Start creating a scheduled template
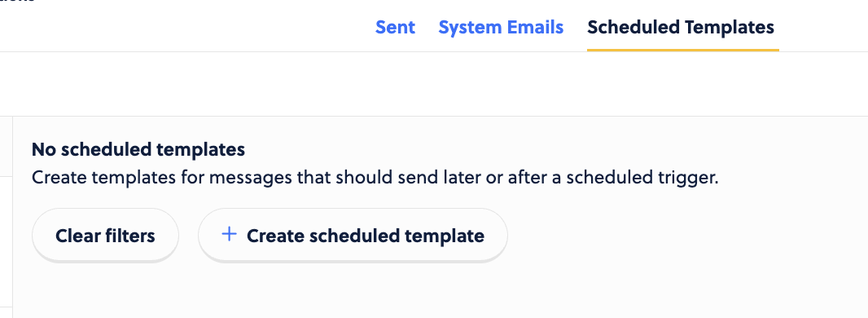The height and width of the screenshot is (318, 868). coord(353,236)
